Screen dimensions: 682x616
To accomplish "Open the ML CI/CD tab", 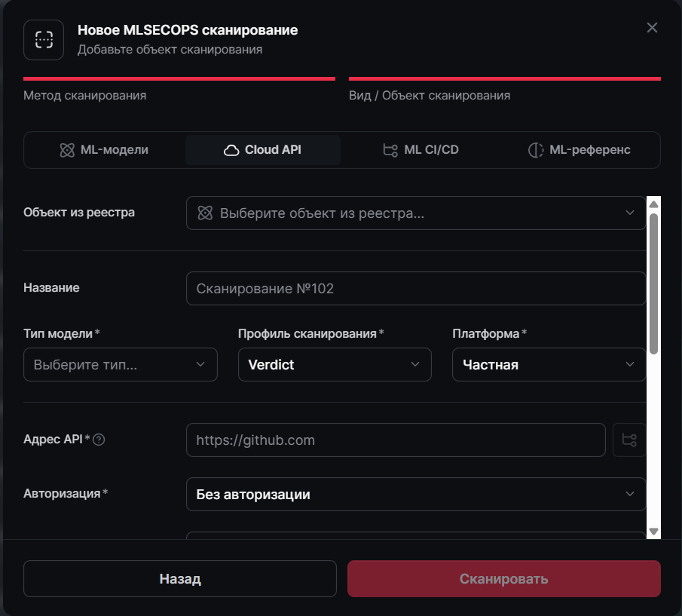I will tap(421, 150).
